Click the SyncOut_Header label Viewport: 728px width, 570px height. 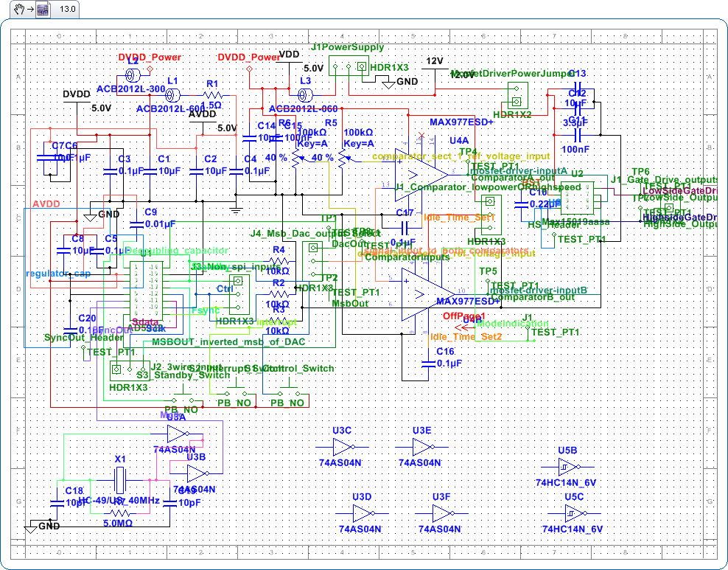[84, 337]
